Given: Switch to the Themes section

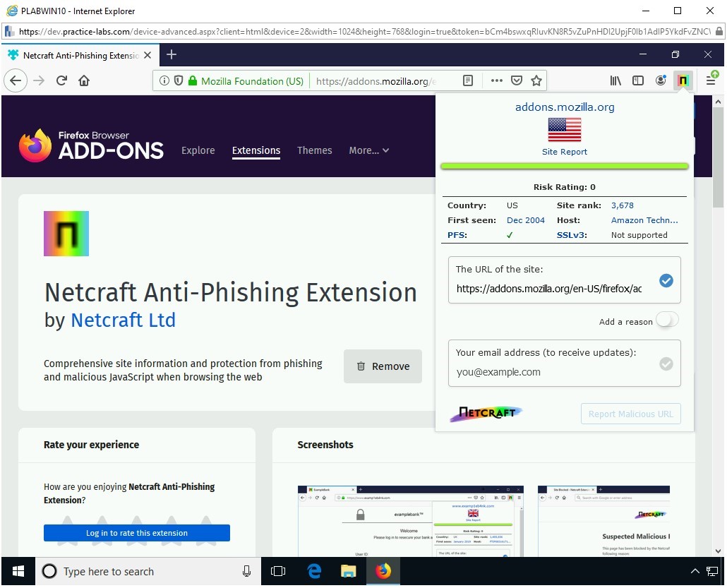Looking at the screenshot, I should click(314, 150).
